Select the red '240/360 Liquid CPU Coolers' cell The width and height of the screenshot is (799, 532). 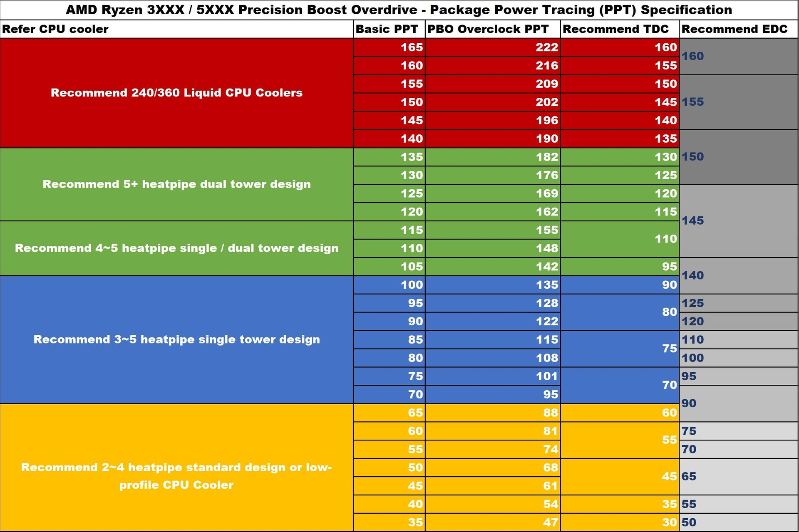click(176, 93)
